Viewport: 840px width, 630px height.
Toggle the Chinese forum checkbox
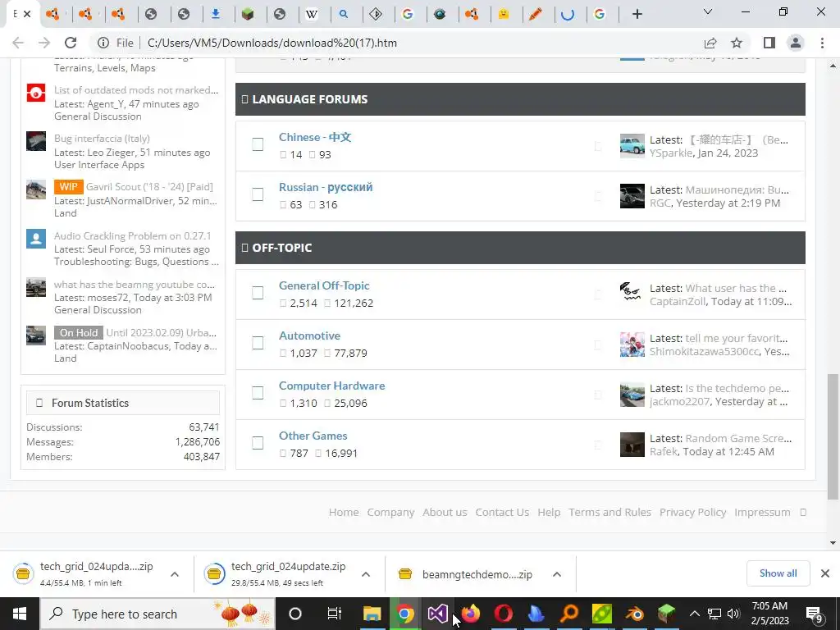[x=258, y=144]
